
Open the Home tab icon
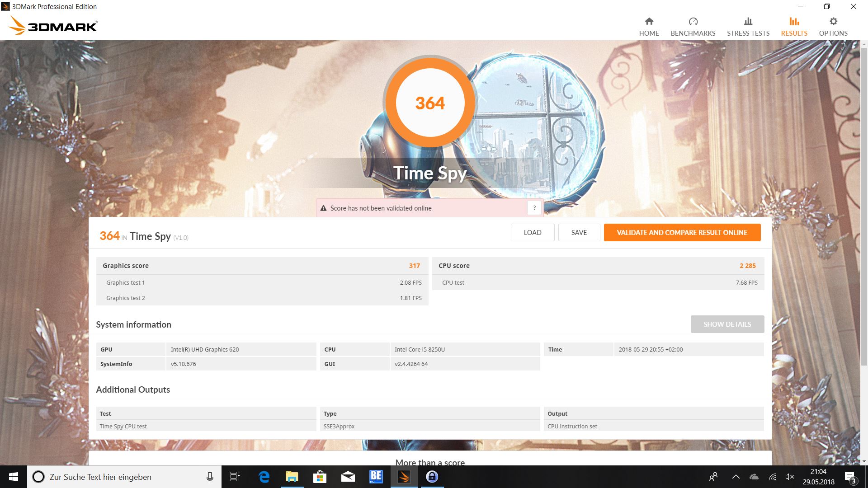649,22
